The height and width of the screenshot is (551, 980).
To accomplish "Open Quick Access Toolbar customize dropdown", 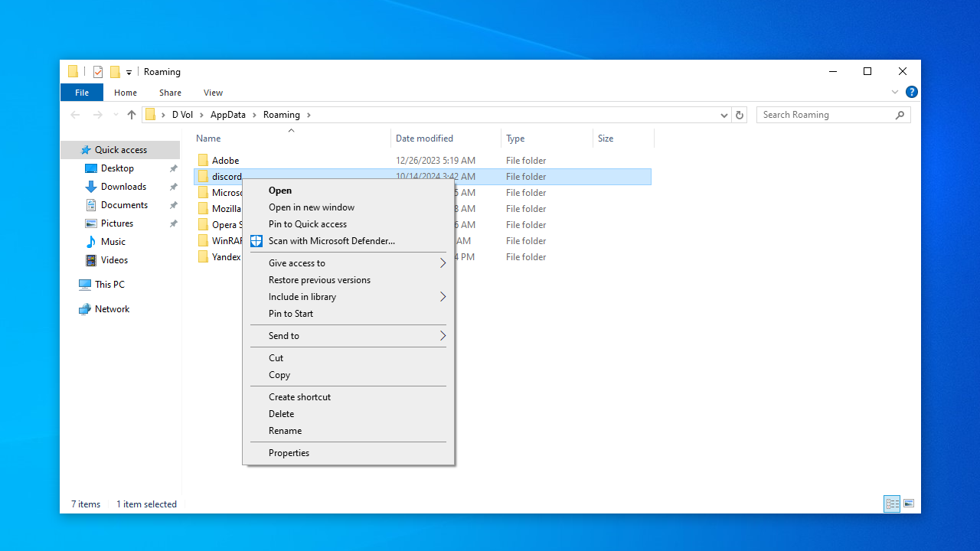I will tap(129, 73).
